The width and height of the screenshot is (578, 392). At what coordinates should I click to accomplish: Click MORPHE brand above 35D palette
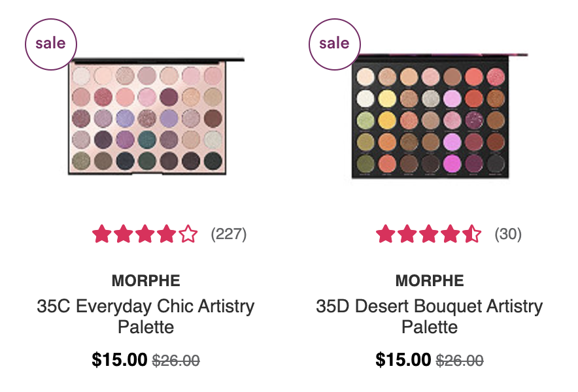(430, 281)
